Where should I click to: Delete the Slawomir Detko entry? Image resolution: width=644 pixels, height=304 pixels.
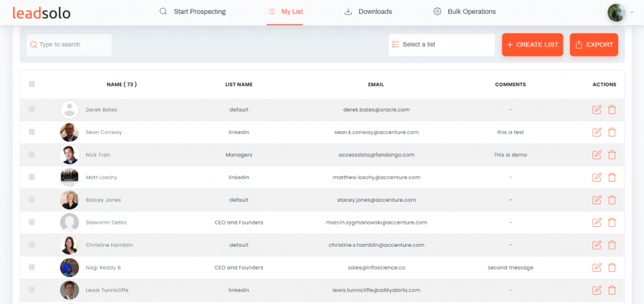(612, 222)
